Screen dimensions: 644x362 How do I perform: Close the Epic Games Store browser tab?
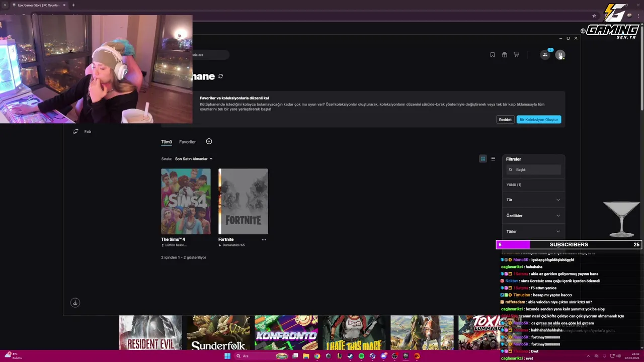click(64, 5)
